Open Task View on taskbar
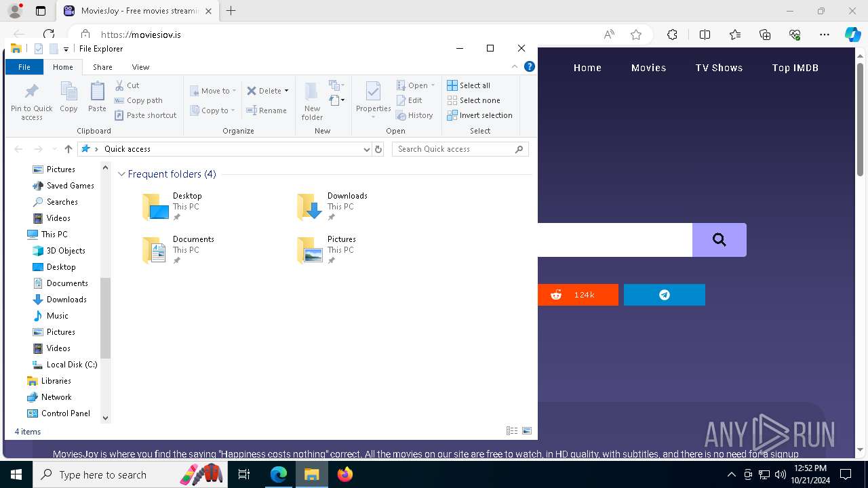Image resolution: width=868 pixels, height=488 pixels. coord(244,474)
